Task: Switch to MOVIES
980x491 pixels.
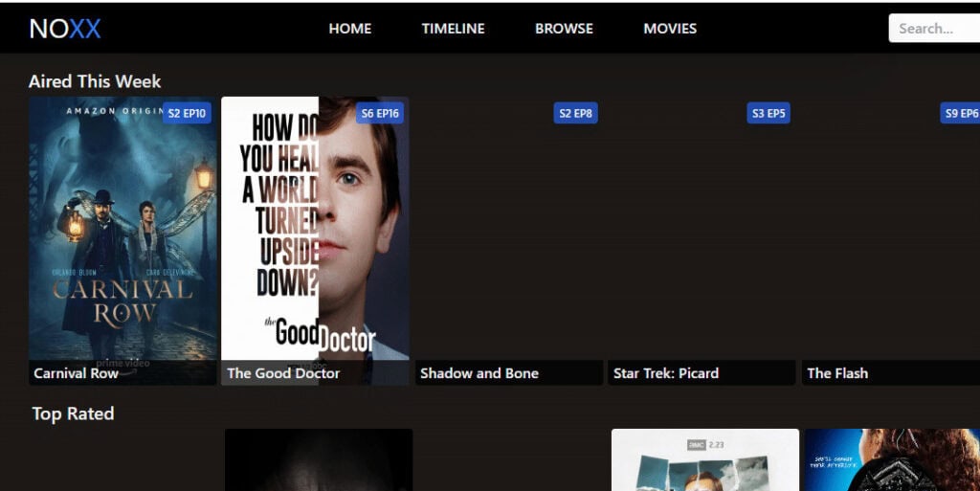Action: pyautogui.click(x=670, y=29)
